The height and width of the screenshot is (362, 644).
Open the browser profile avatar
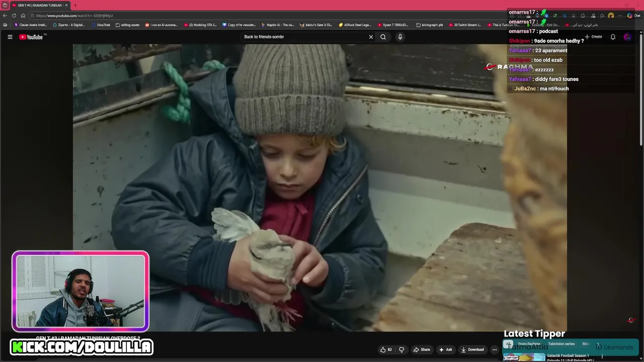click(x=611, y=16)
